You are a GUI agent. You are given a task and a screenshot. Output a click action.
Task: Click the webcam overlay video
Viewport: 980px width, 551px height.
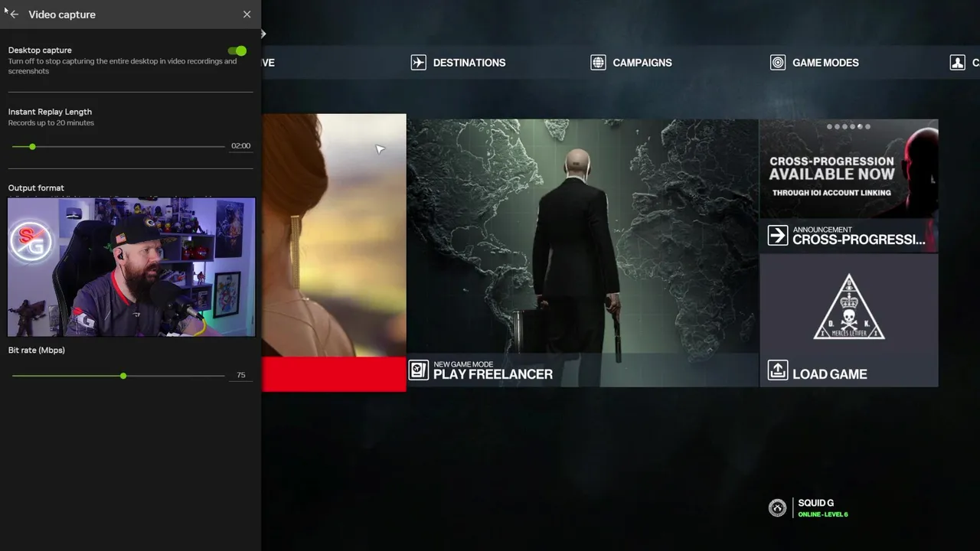pos(132,267)
